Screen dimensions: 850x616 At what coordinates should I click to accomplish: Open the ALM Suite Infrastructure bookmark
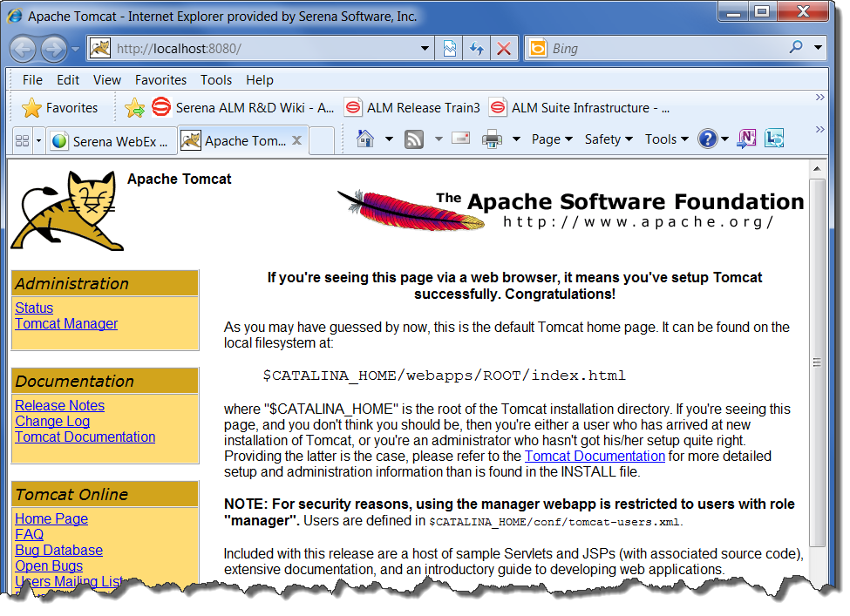pyautogui.click(x=579, y=108)
